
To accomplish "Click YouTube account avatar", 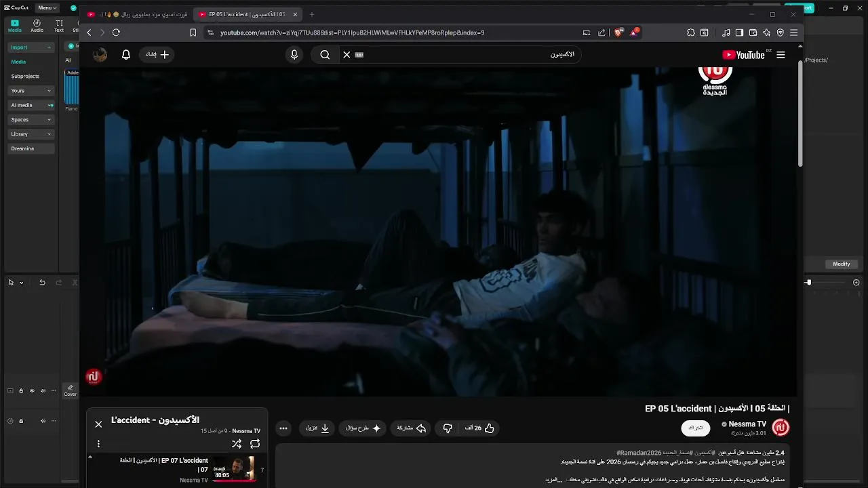I will pos(100,55).
